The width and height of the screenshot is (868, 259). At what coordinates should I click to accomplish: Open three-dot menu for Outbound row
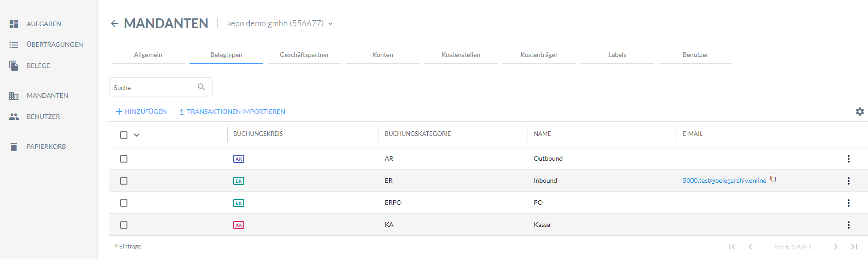pyautogui.click(x=848, y=159)
